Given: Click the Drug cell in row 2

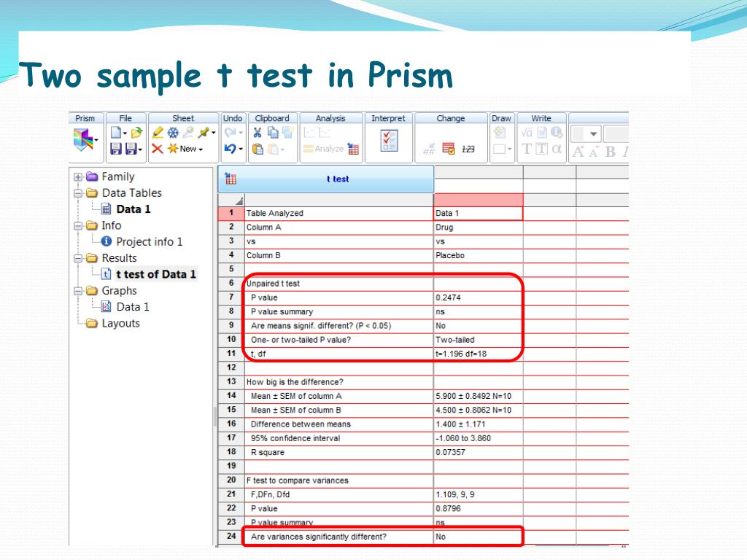Looking at the screenshot, I should (479, 227).
